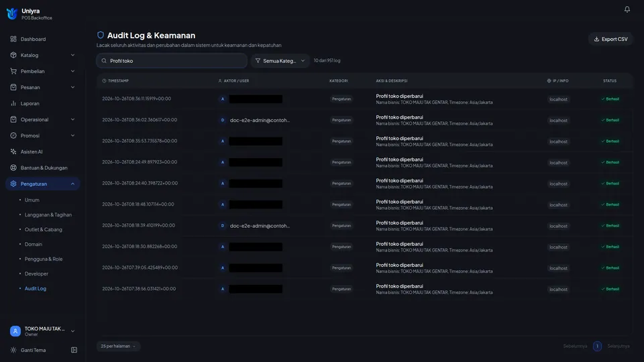Click doc-e2e-admin user in 08:36:02 row
Image resolution: width=644 pixels, height=362 pixels.
pos(260,120)
